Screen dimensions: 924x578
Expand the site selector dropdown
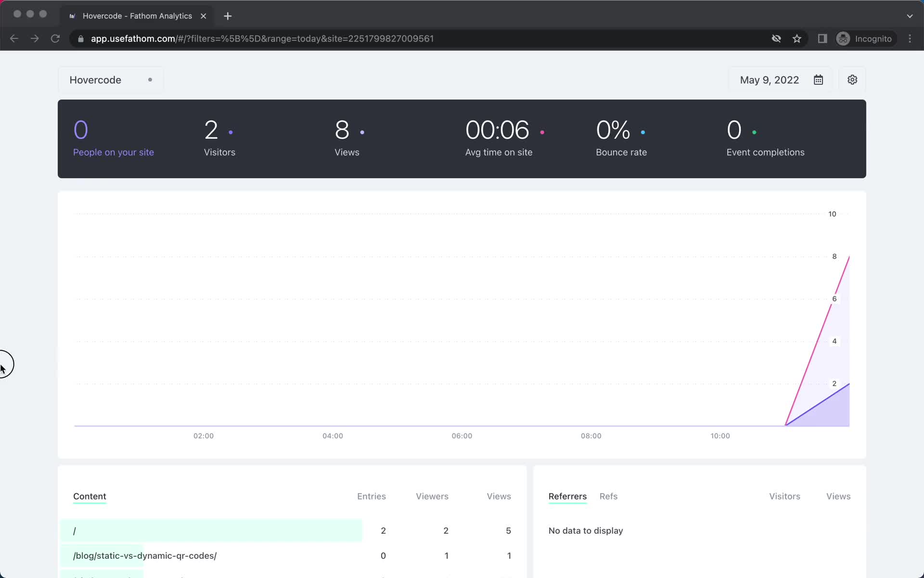pyautogui.click(x=110, y=79)
